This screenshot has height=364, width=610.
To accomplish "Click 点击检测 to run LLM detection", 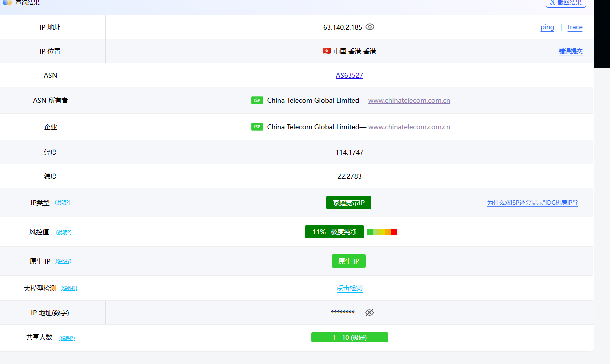I will 349,288.
